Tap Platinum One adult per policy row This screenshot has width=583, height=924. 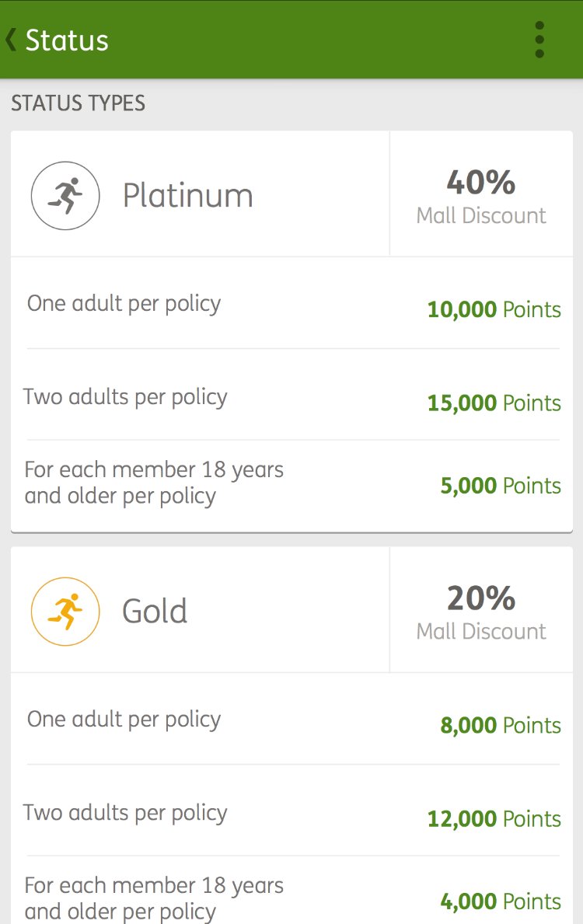coord(291,303)
